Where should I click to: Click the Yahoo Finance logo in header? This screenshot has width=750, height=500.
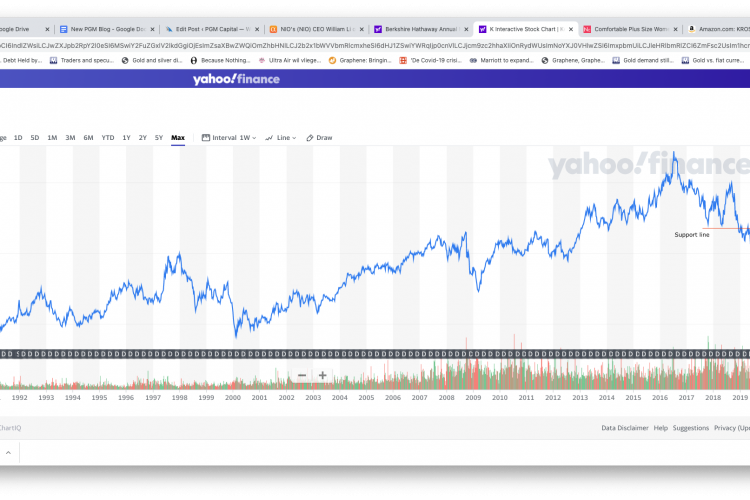[x=236, y=79]
